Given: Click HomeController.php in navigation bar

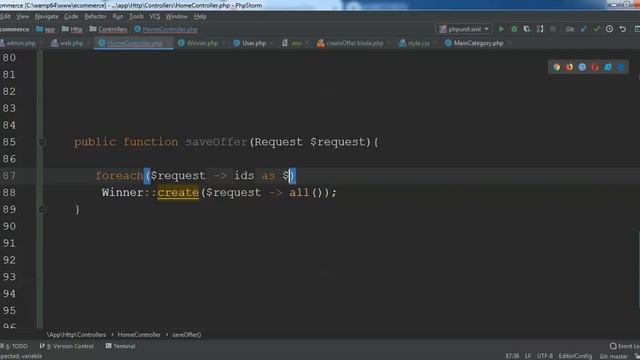Looking at the screenshot, I should (166, 29).
